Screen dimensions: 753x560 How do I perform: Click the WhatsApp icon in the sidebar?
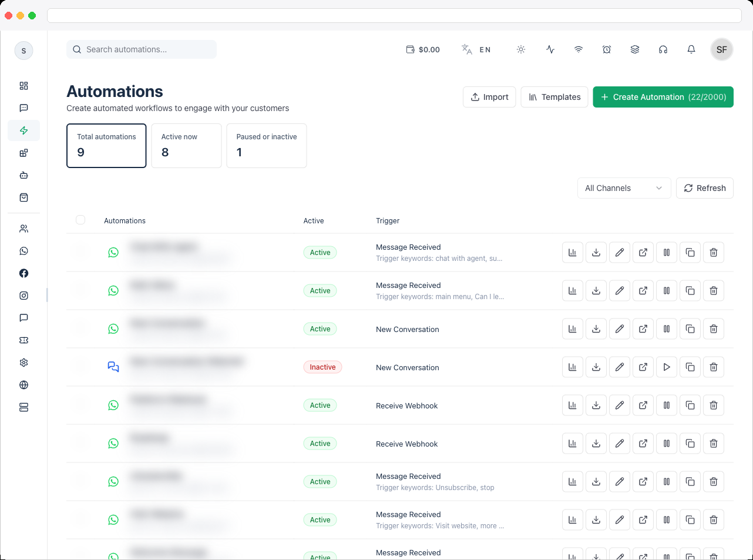(x=23, y=251)
